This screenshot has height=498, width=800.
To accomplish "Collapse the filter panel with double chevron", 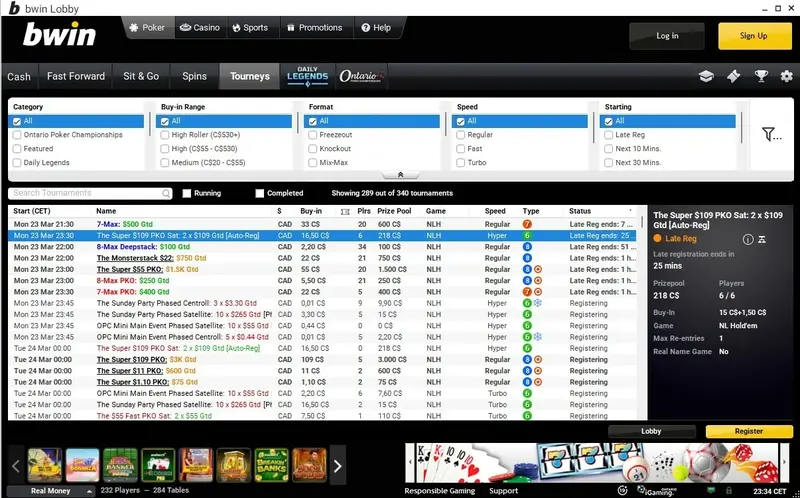I will point(401,175).
